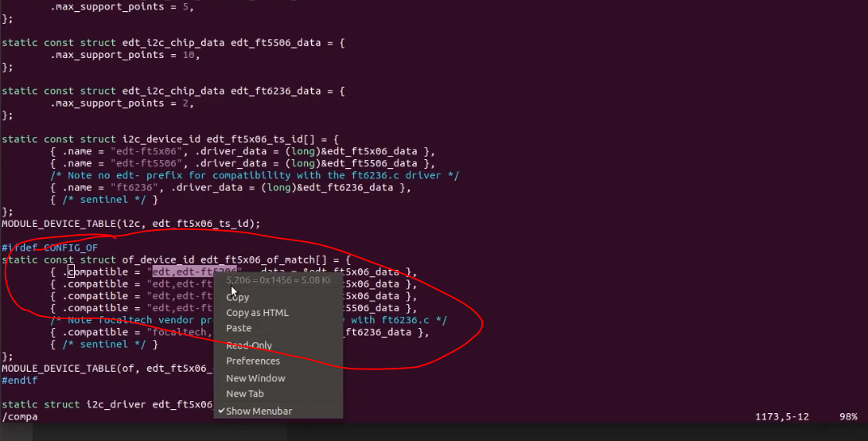Click the cursor position "1173,5-12" indicator

781,416
